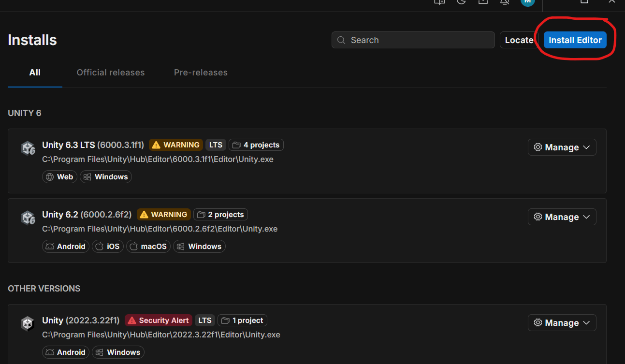Open Manage dropdown for Unity 2022.3.22f1

pos(562,323)
